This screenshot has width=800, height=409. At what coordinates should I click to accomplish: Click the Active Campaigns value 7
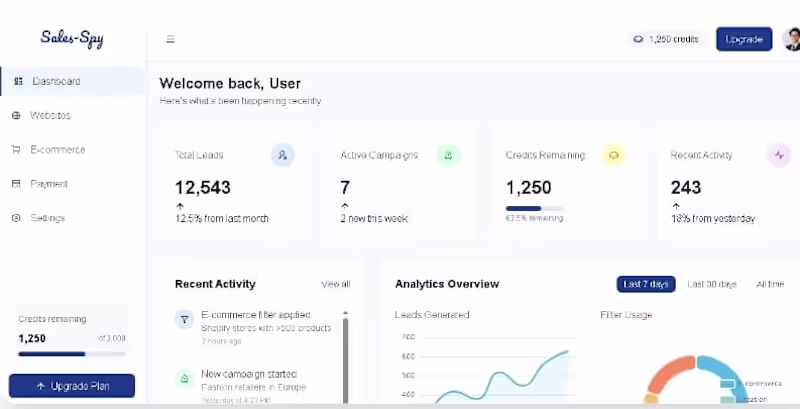coord(345,187)
